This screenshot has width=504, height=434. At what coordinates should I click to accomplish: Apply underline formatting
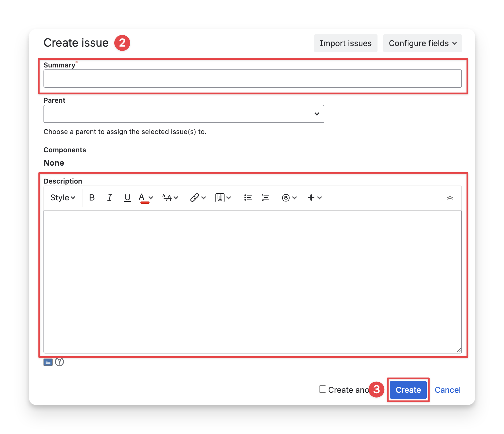click(x=127, y=198)
